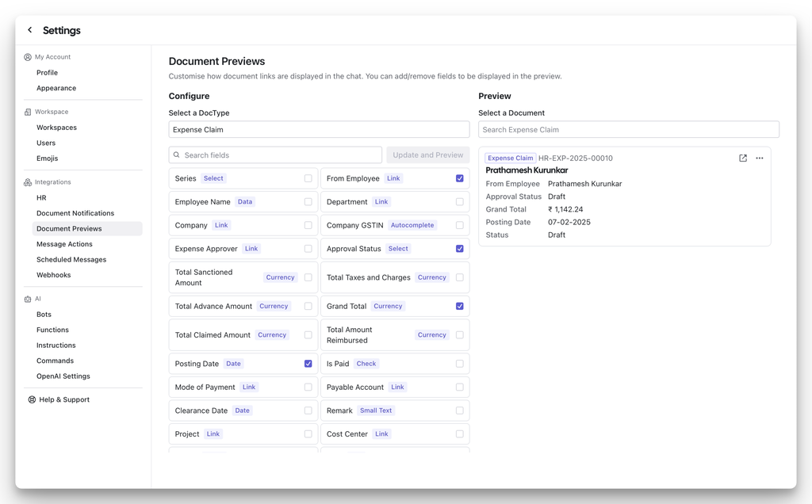Image resolution: width=812 pixels, height=504 pixels.
Task: Open the Expense Claim DocType selector
Action: 318,128
